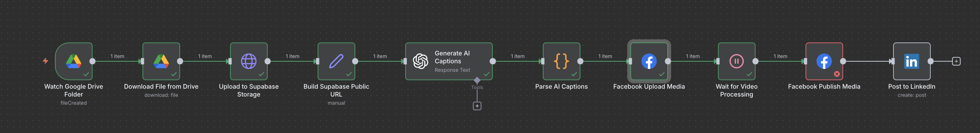Select the Upload to Supabase Storage globe node
Image resolution: width=980 pixels, height=133 pixels.
[x=249, y=61]
